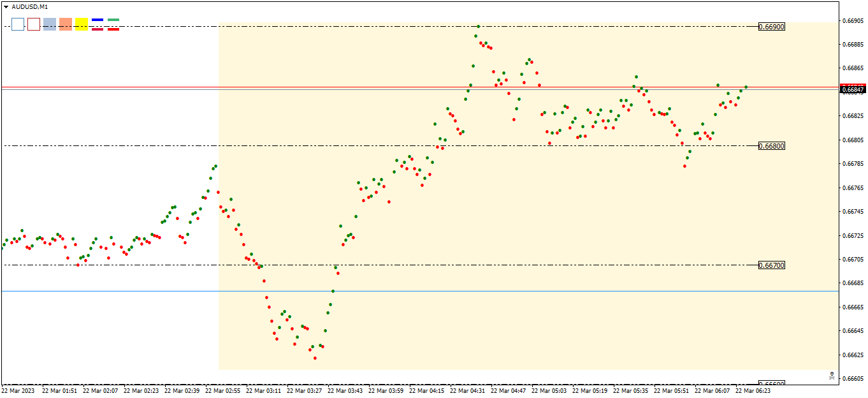The image size is (868, 398).
Task: Click the 22 Mar 06:23 time label
Action: pyautogui.click(x=753, y=390)
